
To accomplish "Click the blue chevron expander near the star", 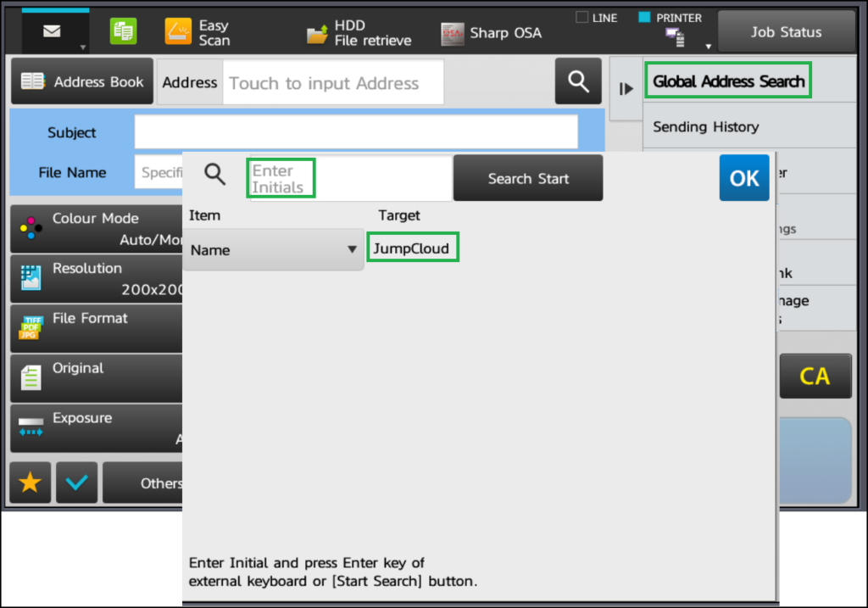I will click(76, 482).
